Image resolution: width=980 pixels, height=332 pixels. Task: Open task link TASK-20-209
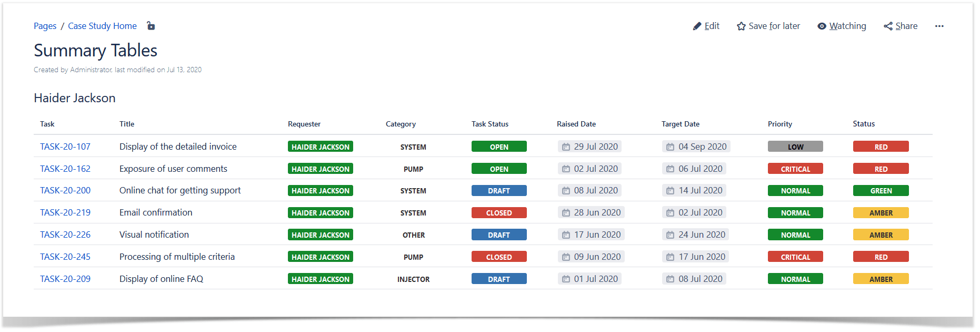coord(65,279)
